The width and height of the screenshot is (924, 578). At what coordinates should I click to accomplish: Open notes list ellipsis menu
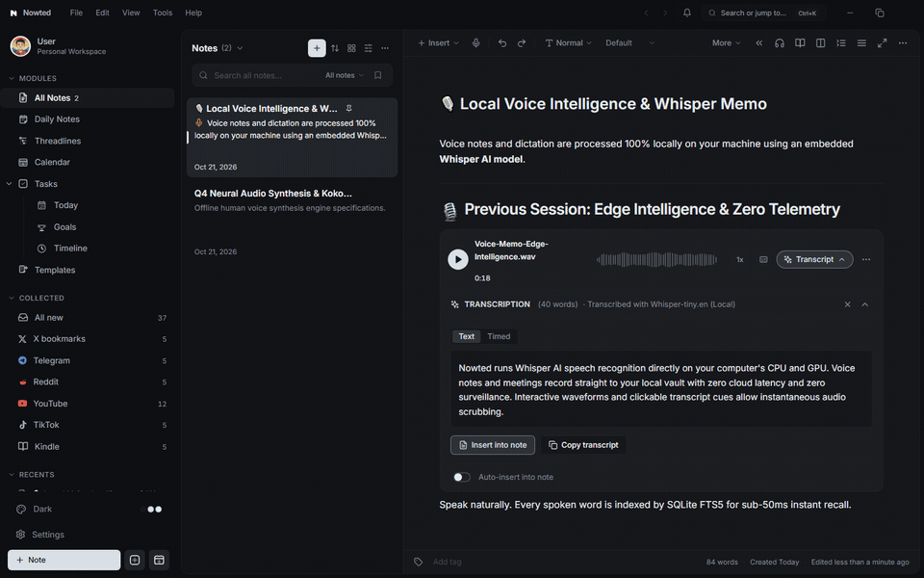click(x=385, y=48)
